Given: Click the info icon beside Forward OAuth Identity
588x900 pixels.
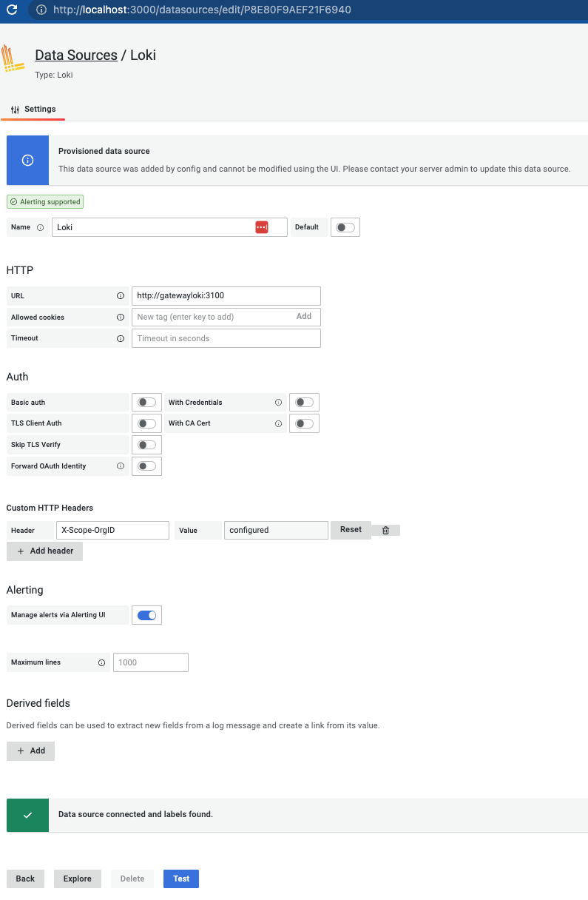Looking at the screenshot, I should [120, 466].
